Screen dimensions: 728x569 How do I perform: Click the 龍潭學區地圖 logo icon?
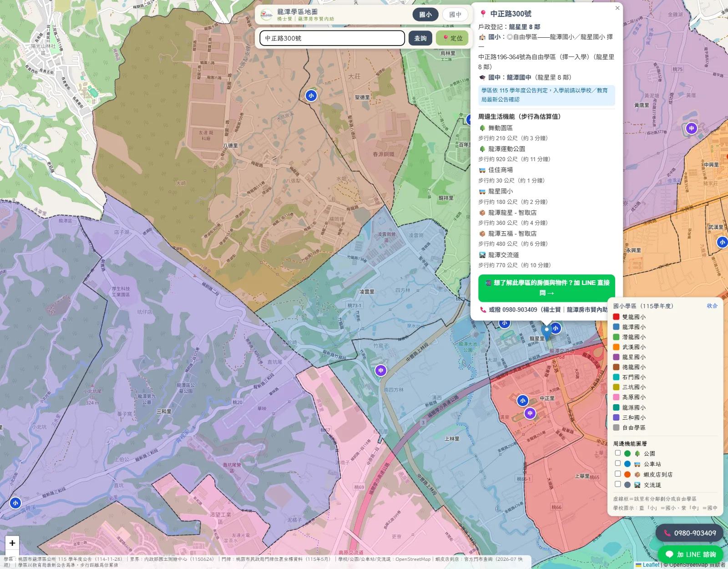coord(267,15)
